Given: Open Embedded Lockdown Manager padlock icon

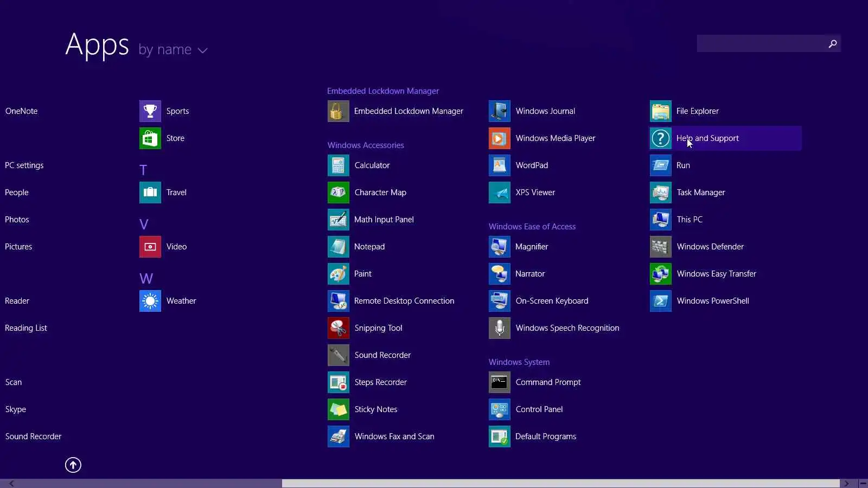Looking at the screenshot, I should [339, 111].
